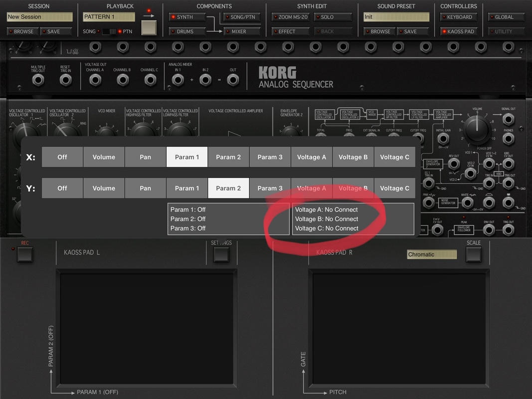532x399 pixels.
Task: Tap the Kaoss Pad R touch surface
Action: tap(399, 329)
